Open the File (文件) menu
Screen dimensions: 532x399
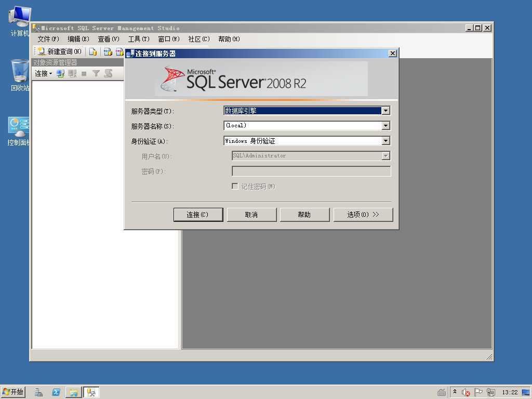pyautogui.click(x=48, y=39)
